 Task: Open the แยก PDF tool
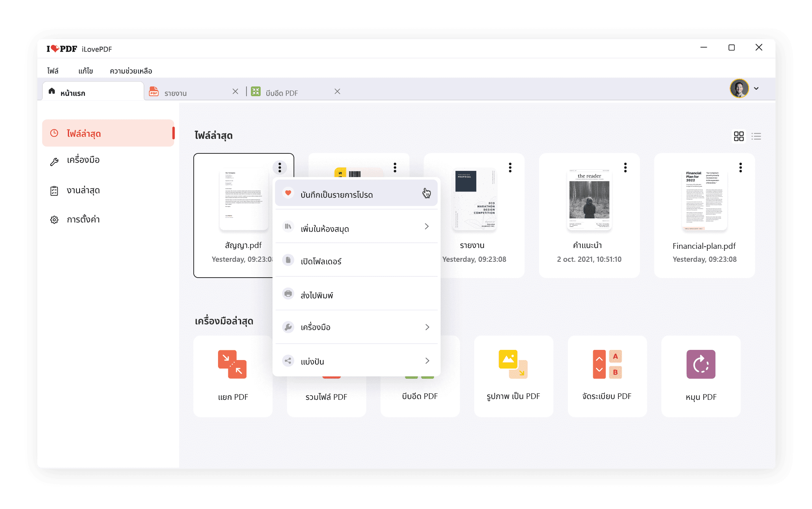click(233, 376)
